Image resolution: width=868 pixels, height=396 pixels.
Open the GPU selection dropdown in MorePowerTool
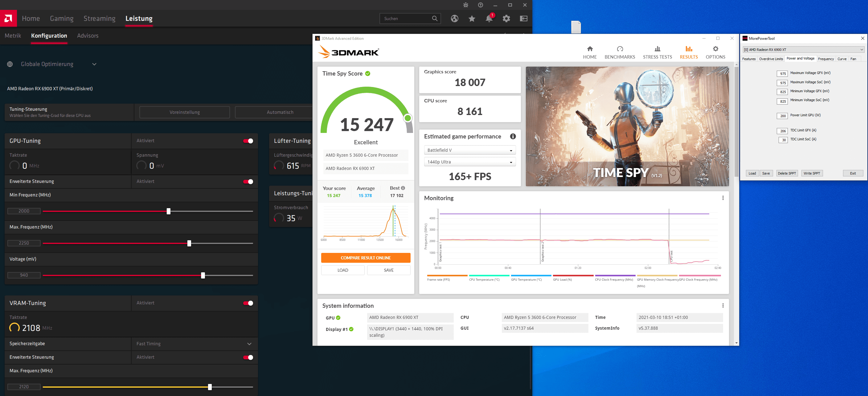[x=803, y=50]
